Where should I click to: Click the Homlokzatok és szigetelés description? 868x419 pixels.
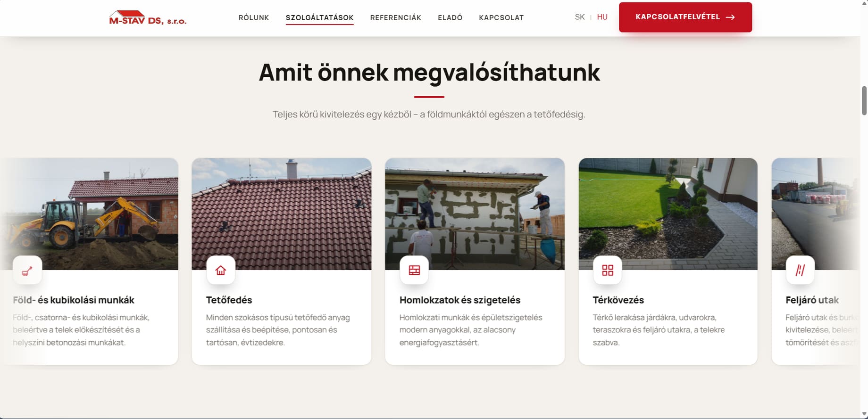(471, 330)
